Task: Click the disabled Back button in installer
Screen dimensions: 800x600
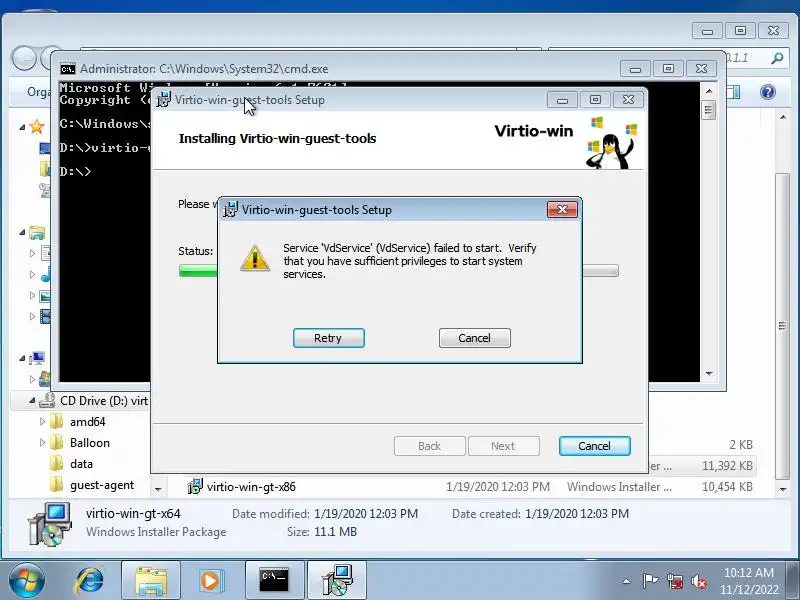Action: 430,446
